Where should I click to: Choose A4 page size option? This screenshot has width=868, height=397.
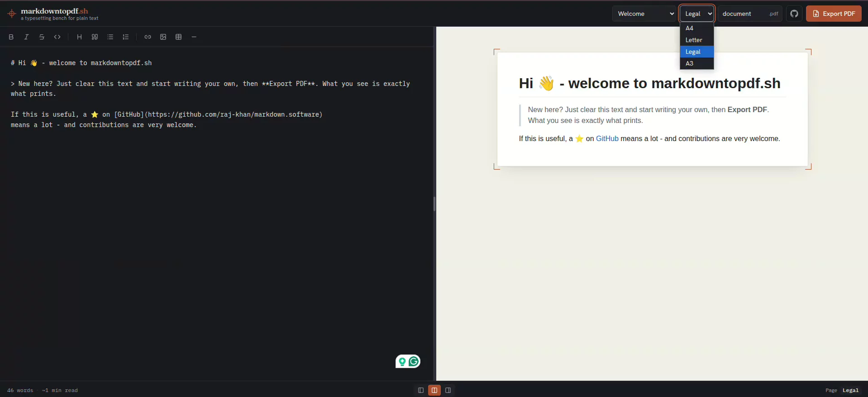pyautogui.click(x=697, y=28)
